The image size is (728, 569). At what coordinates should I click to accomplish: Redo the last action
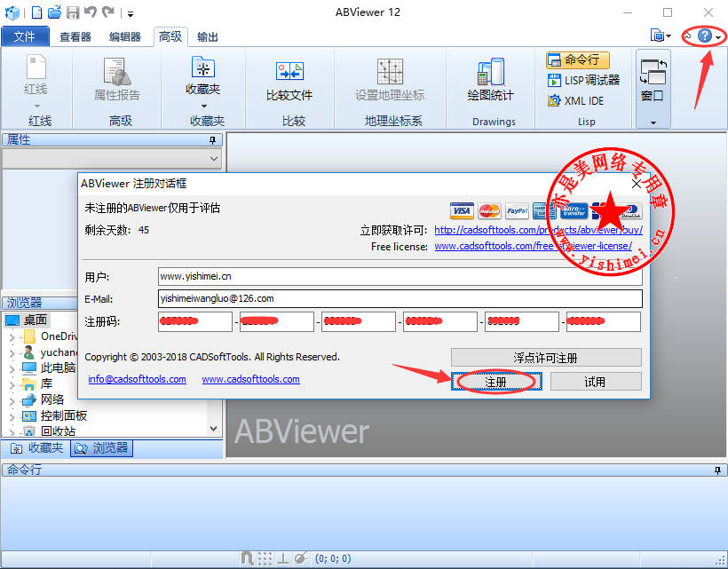coord(108,12)
